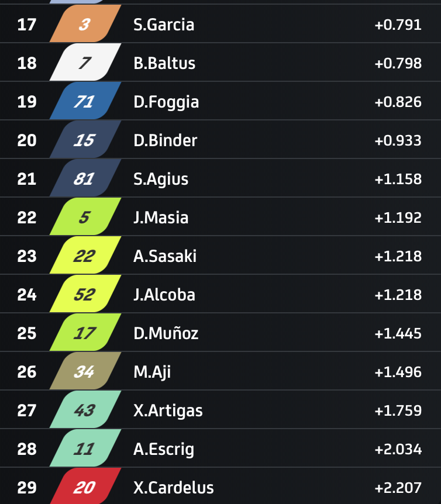
Task: Click the +1.158 gap for S.Agius
Action: (x=398, y=179)
